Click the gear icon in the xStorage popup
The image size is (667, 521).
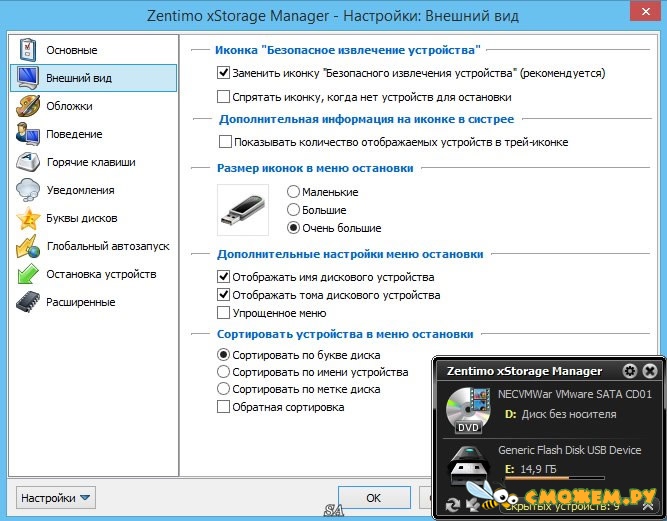coord(630,371)
